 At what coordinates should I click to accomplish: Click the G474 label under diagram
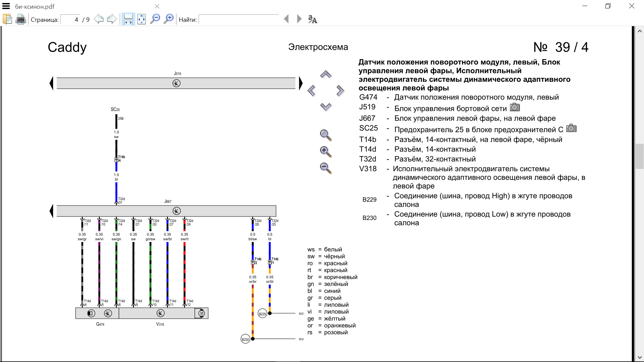pyautogui.click(x=100, y=324)
